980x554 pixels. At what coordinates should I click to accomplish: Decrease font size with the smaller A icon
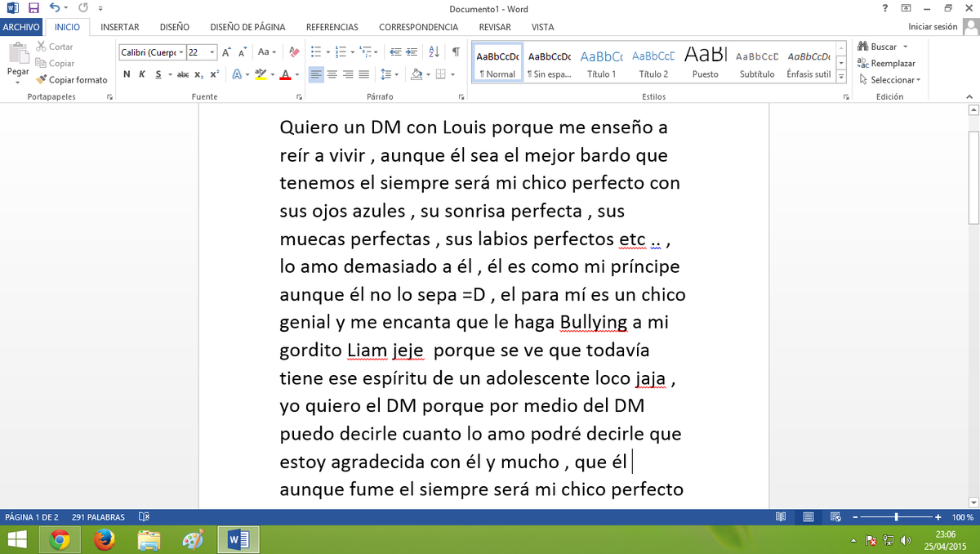(243, 51)
